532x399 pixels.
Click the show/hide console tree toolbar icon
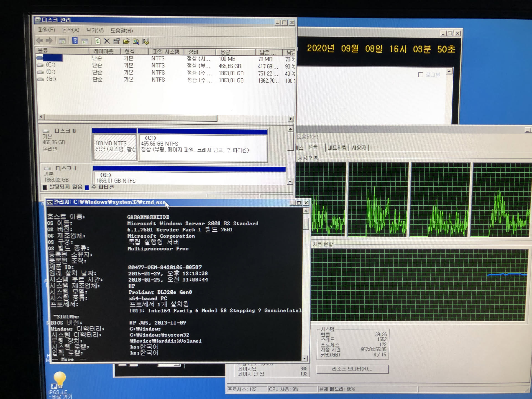coord(62,41)
